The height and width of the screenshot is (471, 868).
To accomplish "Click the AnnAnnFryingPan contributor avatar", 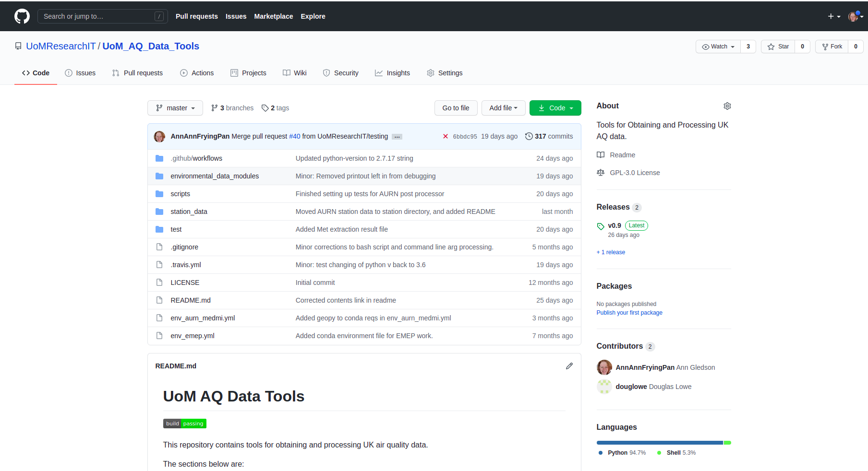I will [x=604, y=367].
